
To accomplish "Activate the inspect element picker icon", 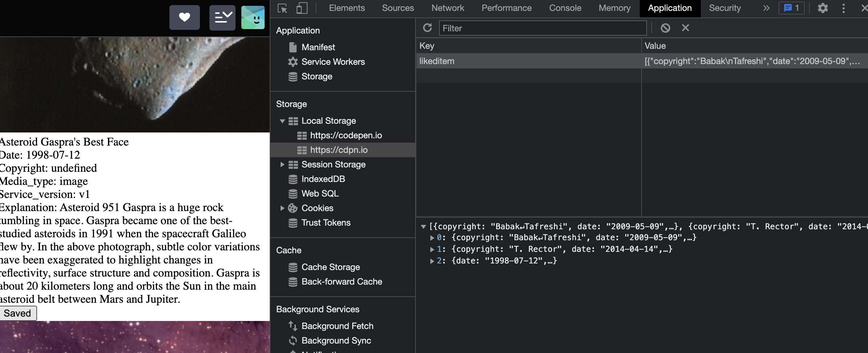I will tap(282, 8).
